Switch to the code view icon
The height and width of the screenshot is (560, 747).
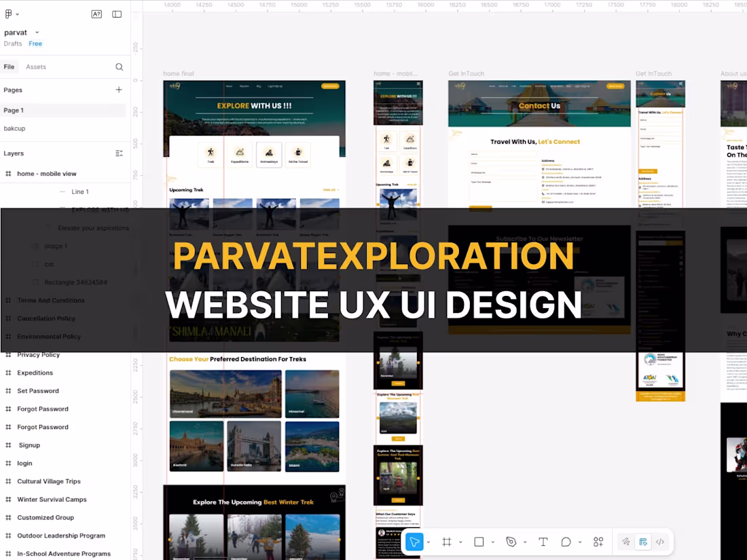coord(660,542)
